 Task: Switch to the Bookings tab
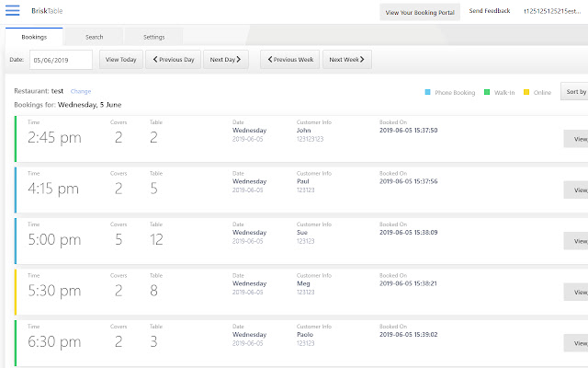(34, 37)
